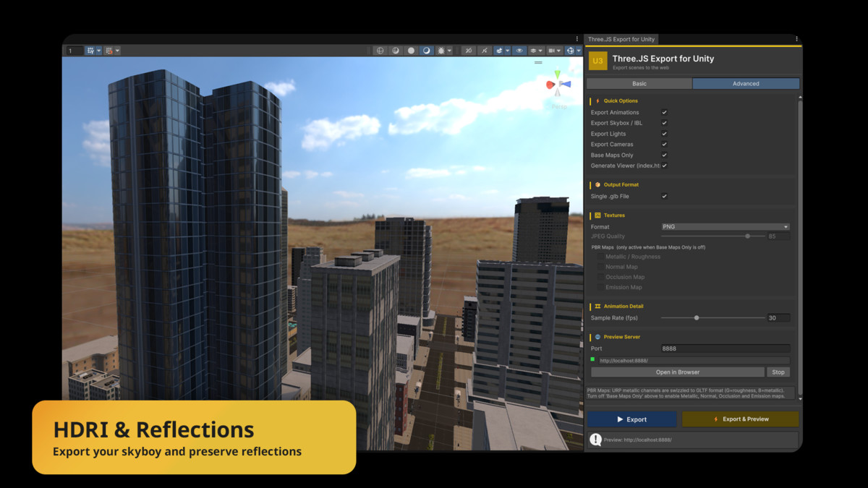868x488 pixels.
Task: Click the http://localhost:8888/ URL field
Action: click(694, 360)
